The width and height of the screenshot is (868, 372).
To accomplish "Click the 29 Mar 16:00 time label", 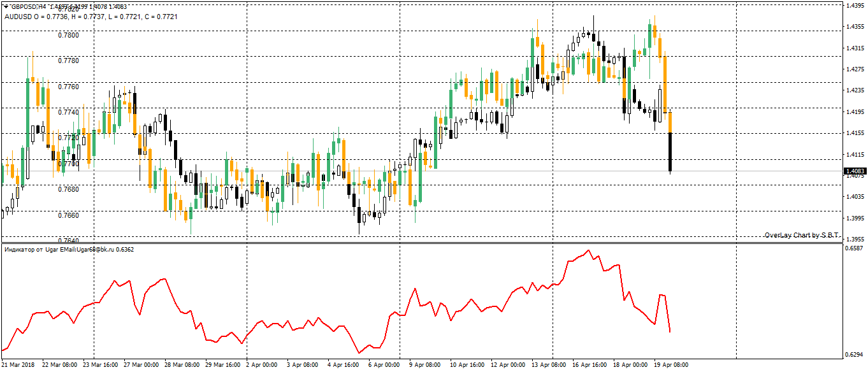I will coord(223,365).
